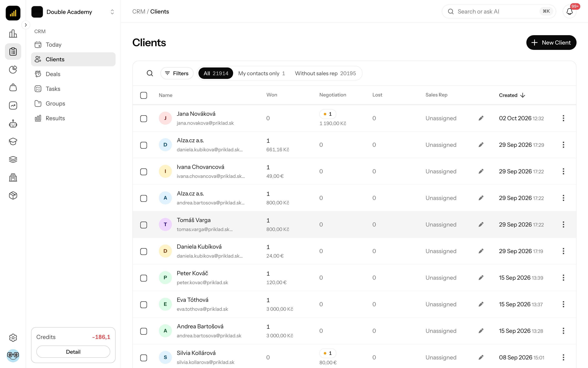Click the trend chart icon in left rail
Viewport: 588px width, 368px height.
coord(13,106)
